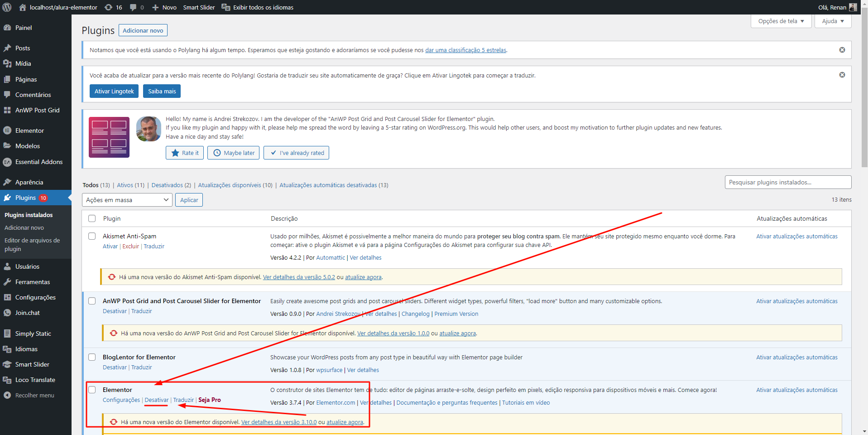
Task: Open Ferramentas wrench icon in sidebar
Action: [x=7, y=282]
